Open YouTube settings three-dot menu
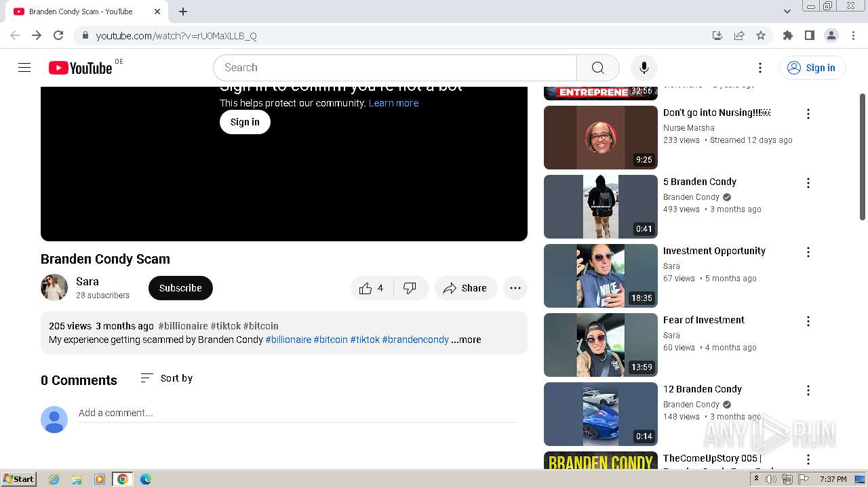This screenshot has width=868, height=488. click(x=760, y=68)
